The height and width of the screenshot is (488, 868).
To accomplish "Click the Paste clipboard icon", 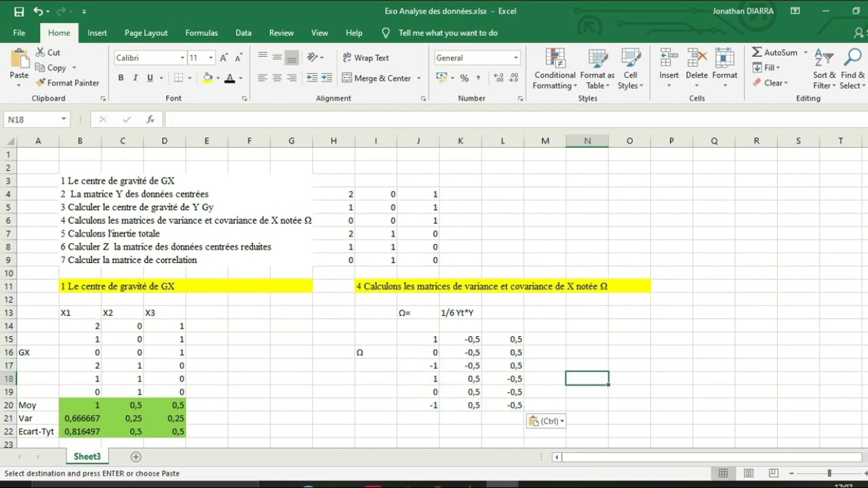I will coord(19,59).
